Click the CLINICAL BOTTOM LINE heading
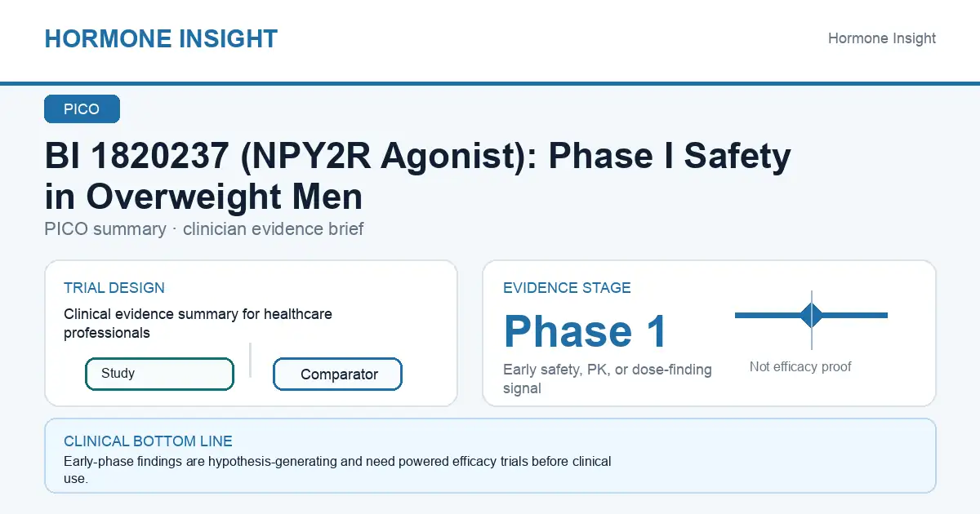 click(148, 441)
